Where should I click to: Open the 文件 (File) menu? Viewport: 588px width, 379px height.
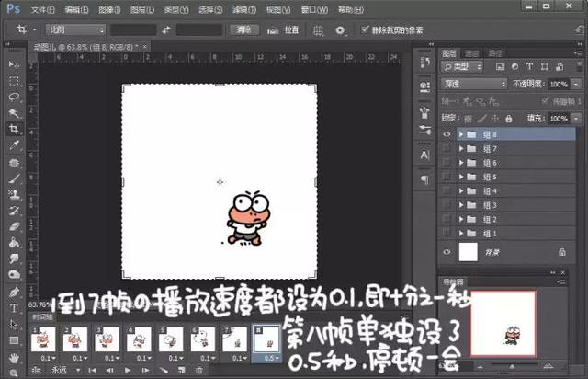(x=42, y=10)
